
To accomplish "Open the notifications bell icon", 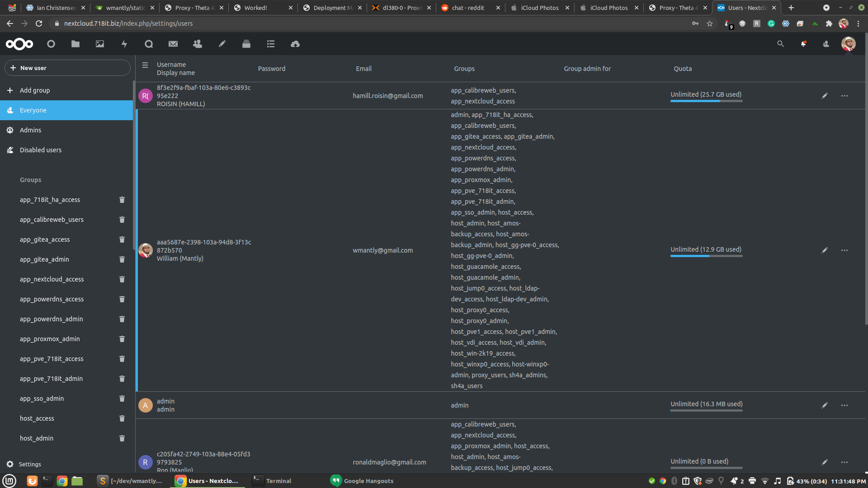I will click(803, 44).
